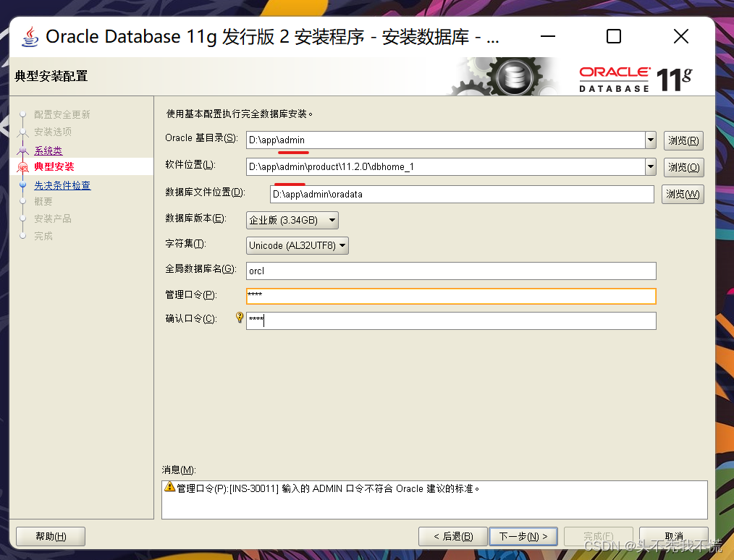Click the 完成 step label in sidebar

coord(43,237)
